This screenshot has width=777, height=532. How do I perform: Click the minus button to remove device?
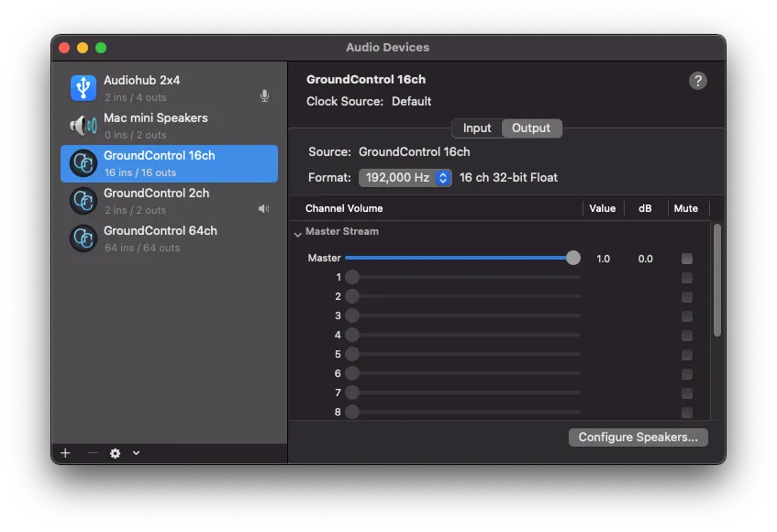click(x=92, y=453)
